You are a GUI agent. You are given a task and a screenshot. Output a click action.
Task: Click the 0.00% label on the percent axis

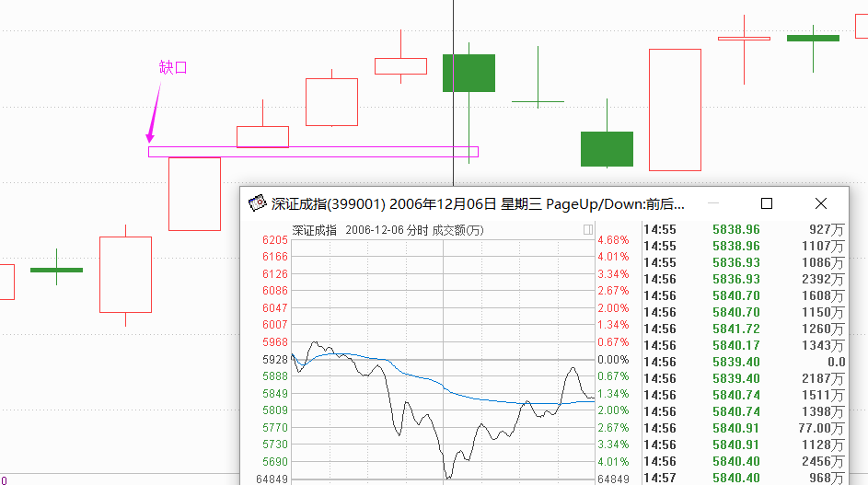click(612, 359)
